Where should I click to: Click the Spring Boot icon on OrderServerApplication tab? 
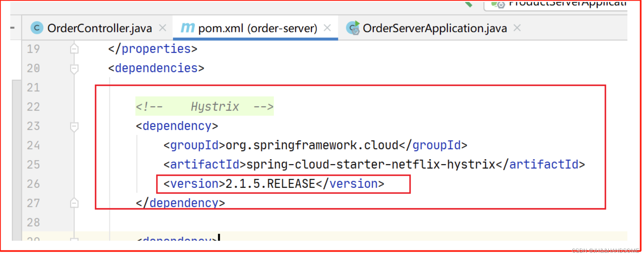point(353,28)
